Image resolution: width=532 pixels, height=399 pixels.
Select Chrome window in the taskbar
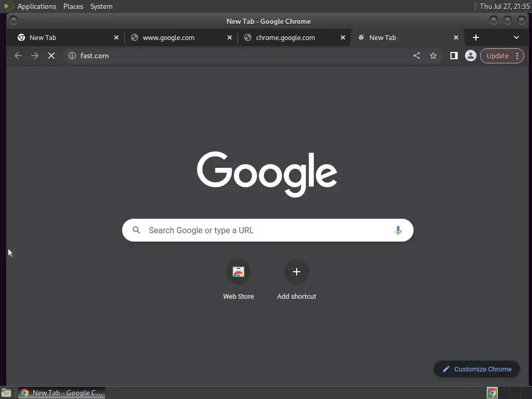[61, 393]
